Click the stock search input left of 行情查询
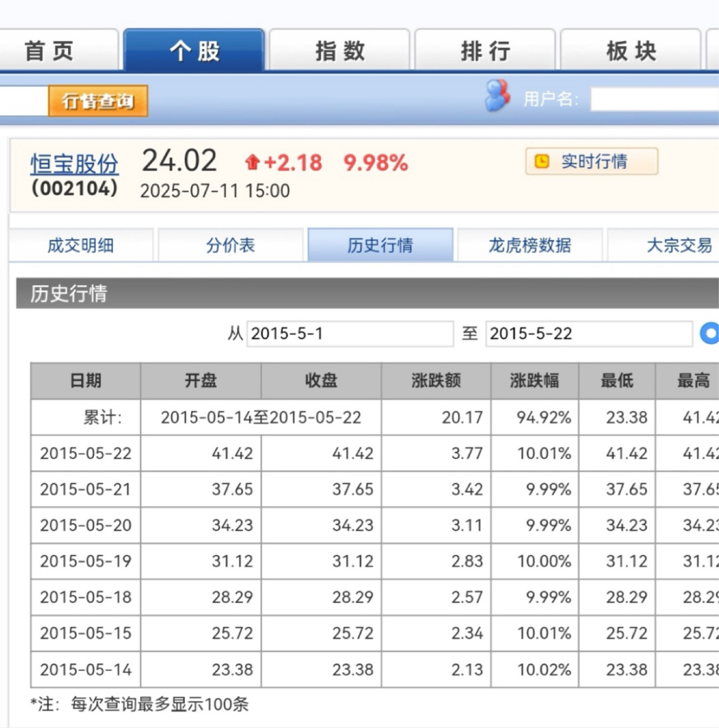Screen dimensions: 719x728 23,101
